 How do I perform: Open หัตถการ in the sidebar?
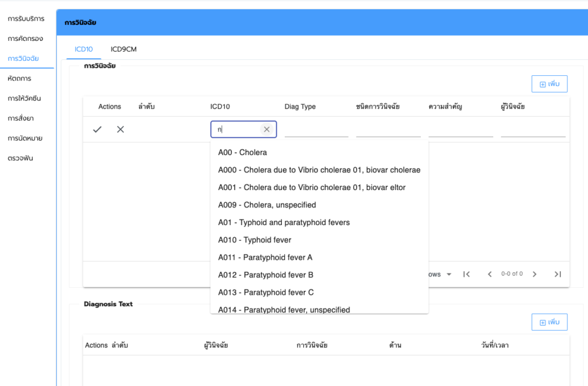[x=20, y=78]
